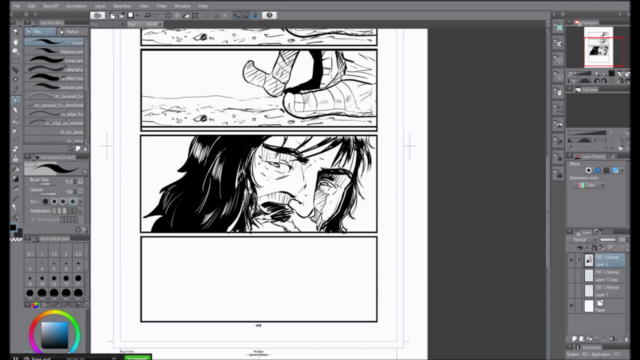This screenshot has width=640, height=360.
Task: Click the New file toolbar icon
Action: 113,16
